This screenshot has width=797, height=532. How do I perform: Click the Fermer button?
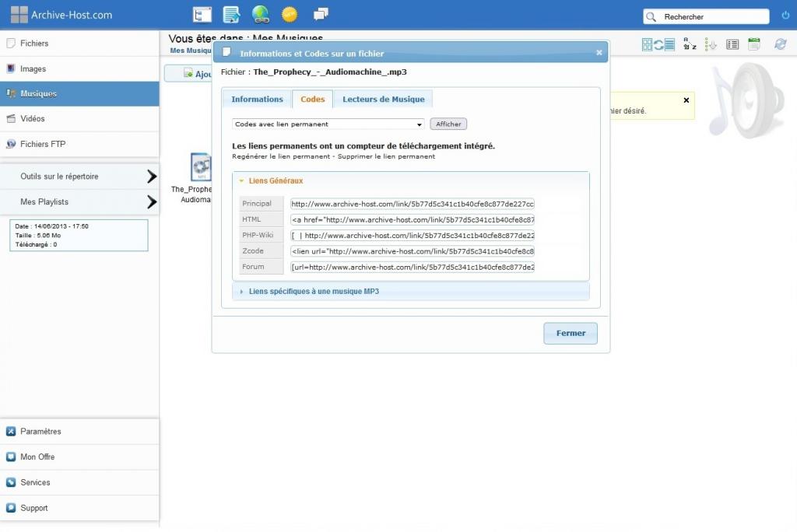[570, 334]
